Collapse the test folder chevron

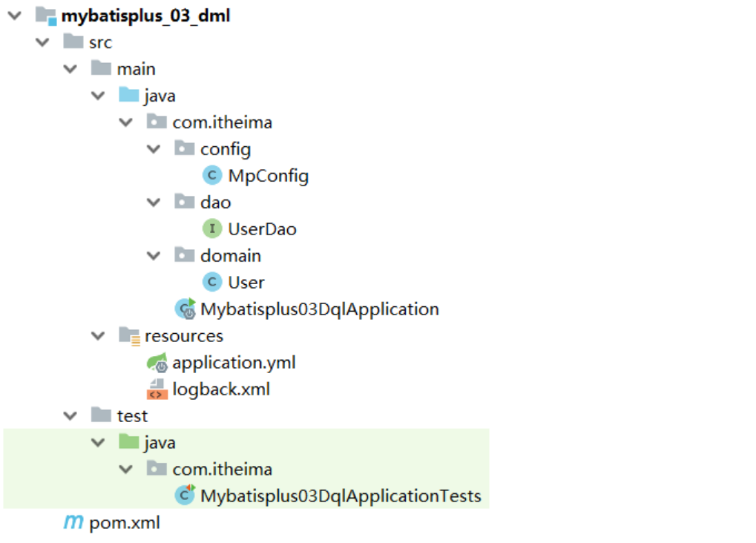tap(70, 415)
